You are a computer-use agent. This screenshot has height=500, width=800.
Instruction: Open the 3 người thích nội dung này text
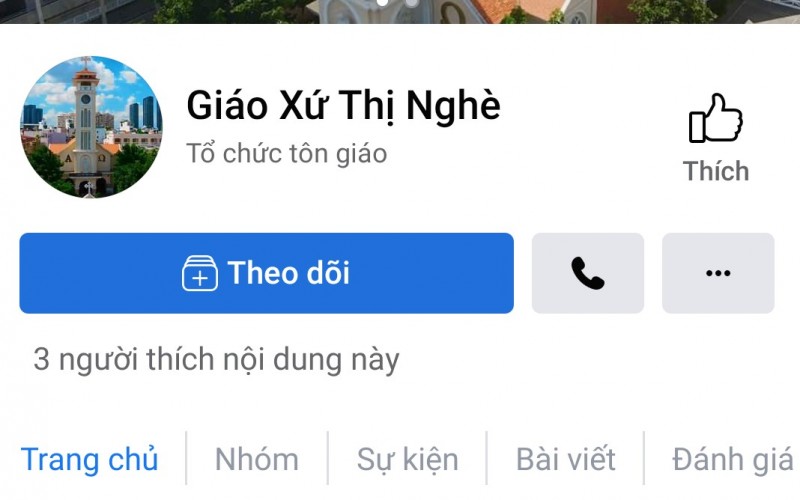(216, 360)
